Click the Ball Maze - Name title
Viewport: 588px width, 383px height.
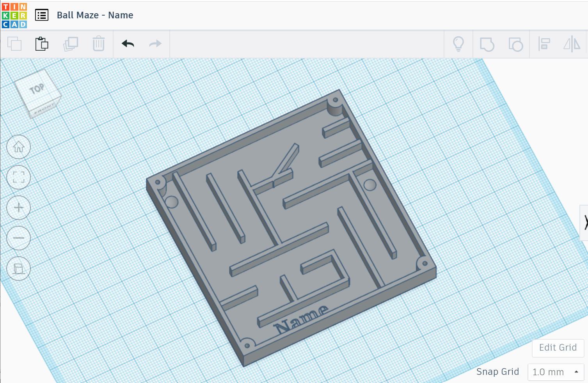coord(95,15)
